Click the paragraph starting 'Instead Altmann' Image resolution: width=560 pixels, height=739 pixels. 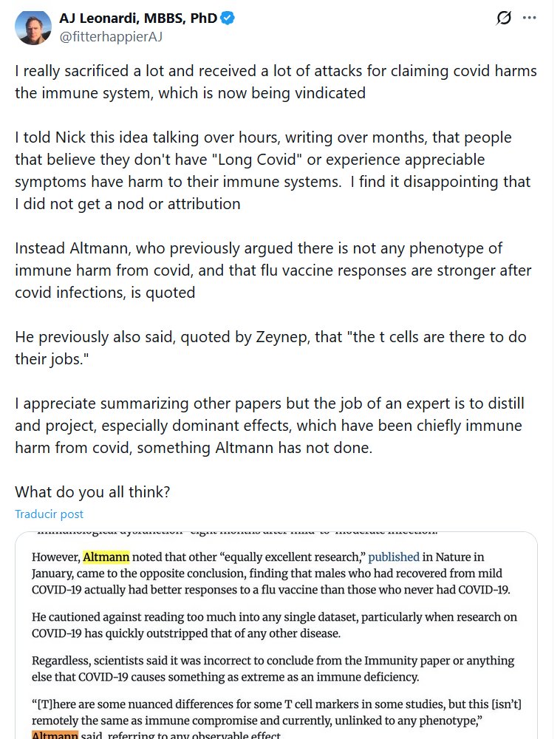pyautogui.click(x=273, y=270)
